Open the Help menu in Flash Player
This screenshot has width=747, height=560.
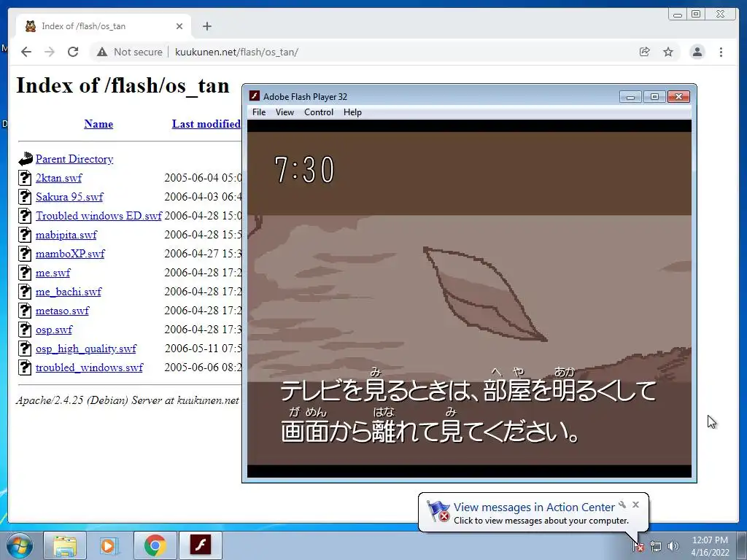pos(352,112)
